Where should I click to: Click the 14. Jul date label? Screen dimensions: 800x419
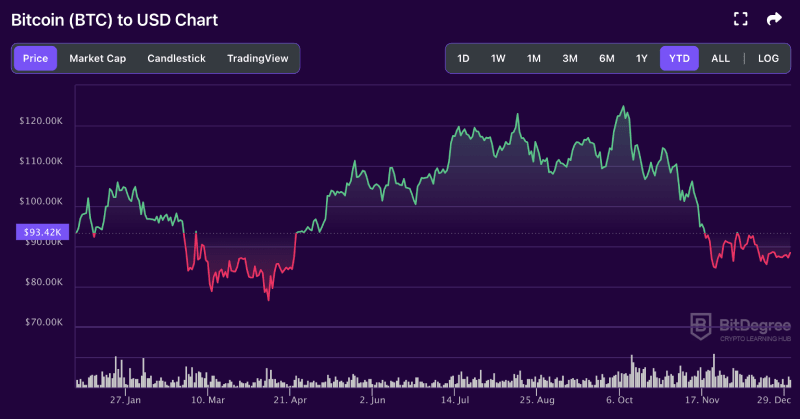point(455,400)
